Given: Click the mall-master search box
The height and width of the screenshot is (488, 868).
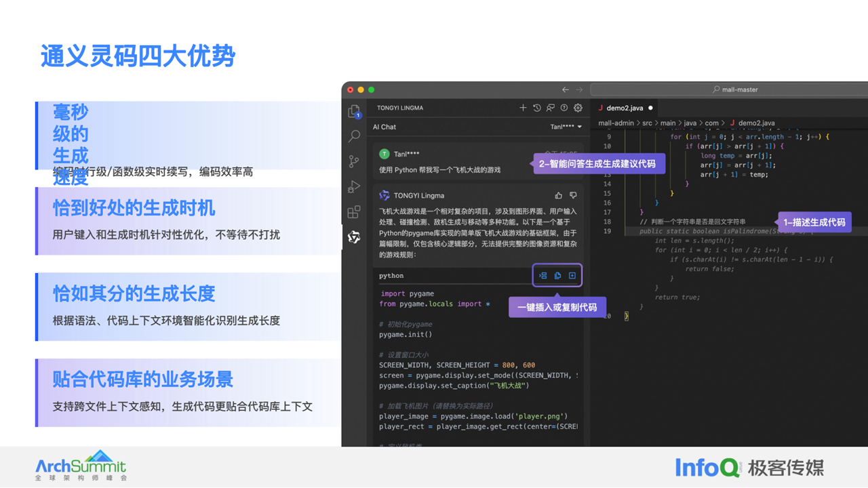Looking at the screenshot, I should 729,89.
